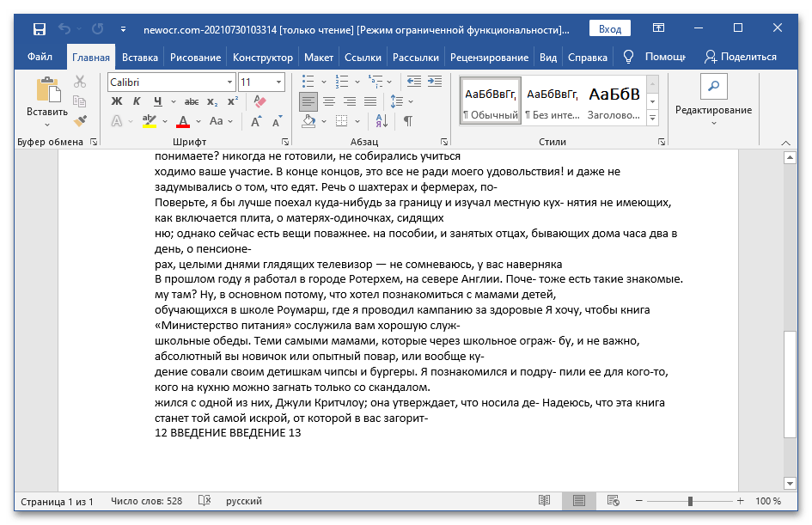Screen dimensions: 812x525
Task: Switch to the Вид tab
Action: [x=548, y=58]
